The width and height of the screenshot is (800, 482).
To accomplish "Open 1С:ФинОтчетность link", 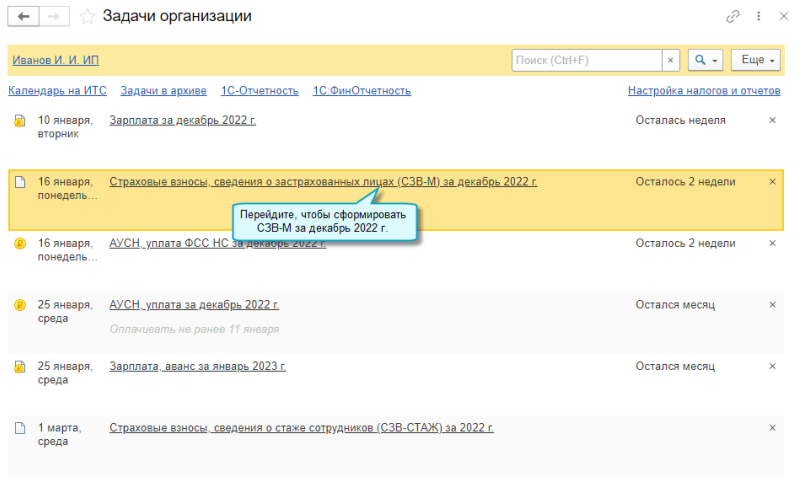I will coord(362,91).
